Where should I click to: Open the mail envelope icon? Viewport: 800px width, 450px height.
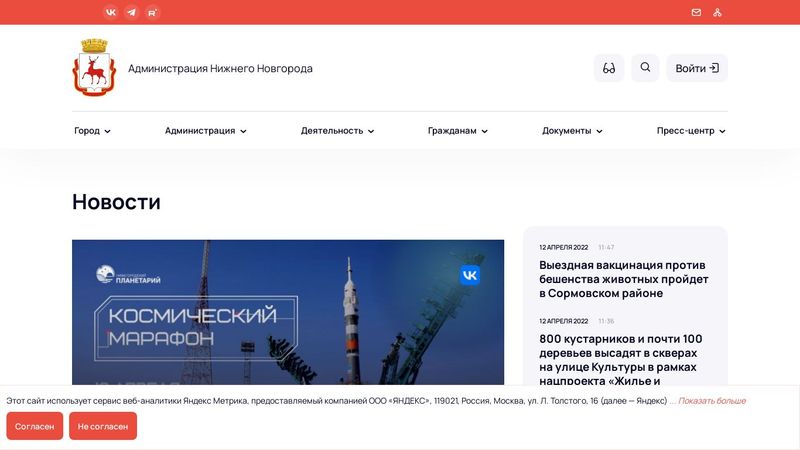click(696, 12)
